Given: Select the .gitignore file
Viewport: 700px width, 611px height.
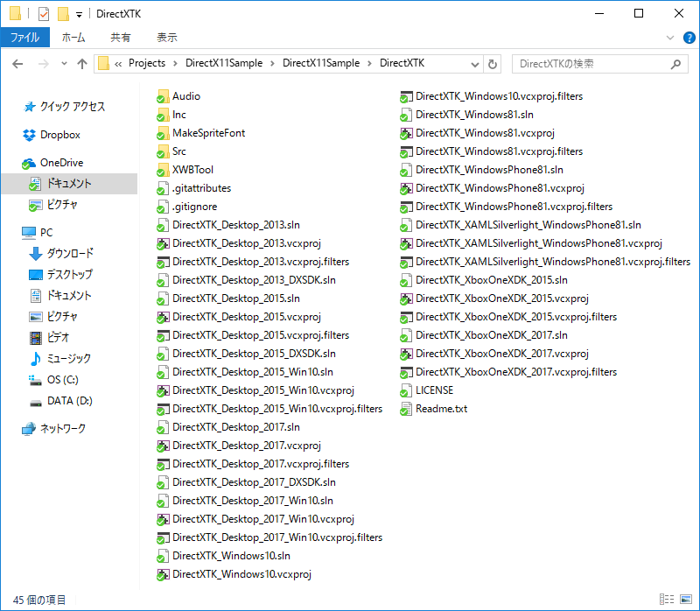Looking at the screenshot, I should point(187,207).
